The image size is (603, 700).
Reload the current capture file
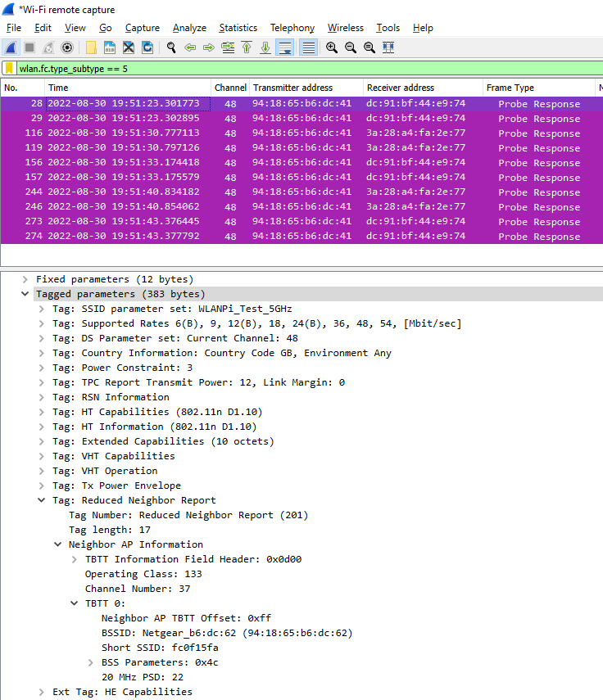pyautogui.click(x=147, y=47)
